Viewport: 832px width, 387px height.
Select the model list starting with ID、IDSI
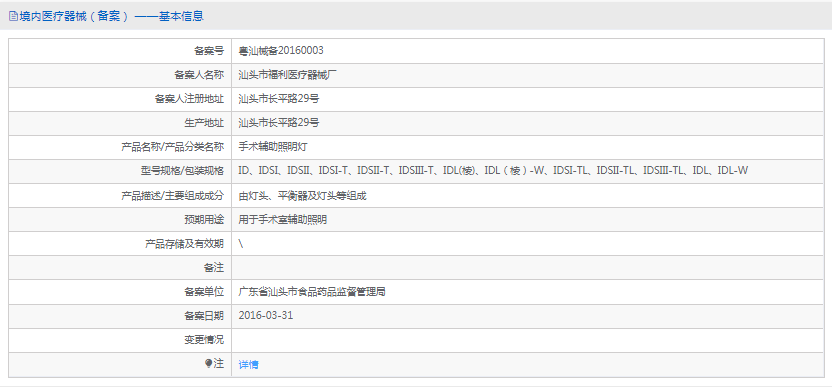(493, 171)
